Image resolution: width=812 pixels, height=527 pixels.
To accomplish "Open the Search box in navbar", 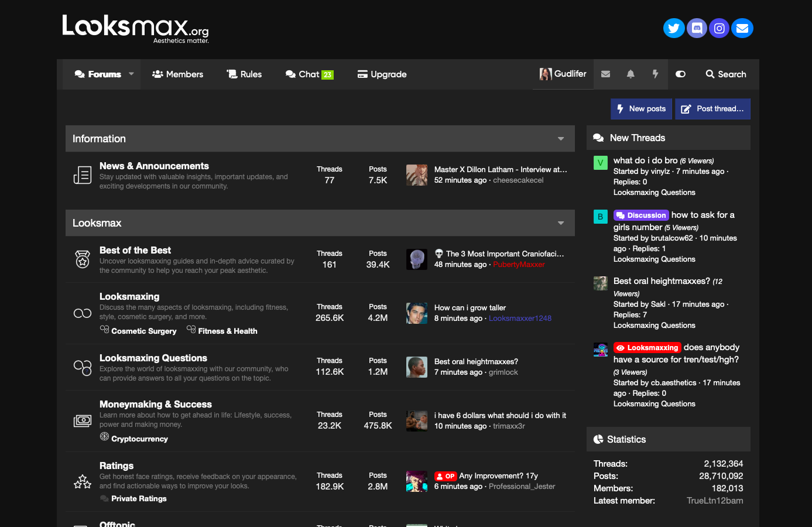I will (726, 74).
